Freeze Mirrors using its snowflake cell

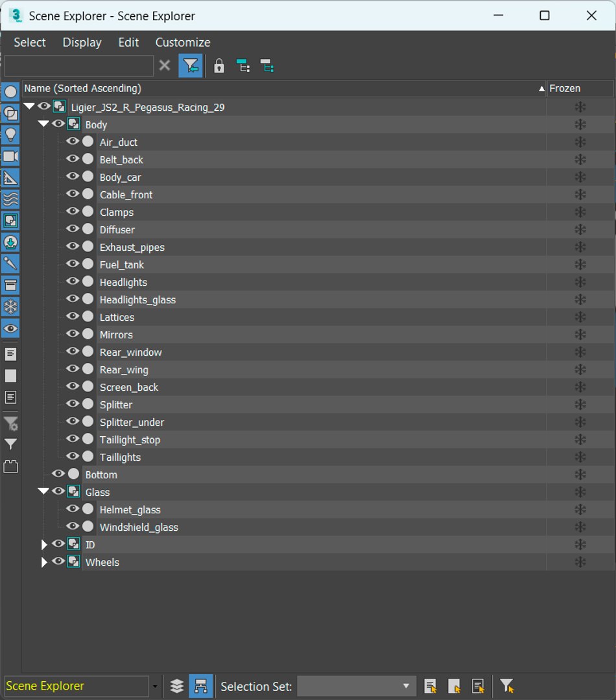coord(580,334)
